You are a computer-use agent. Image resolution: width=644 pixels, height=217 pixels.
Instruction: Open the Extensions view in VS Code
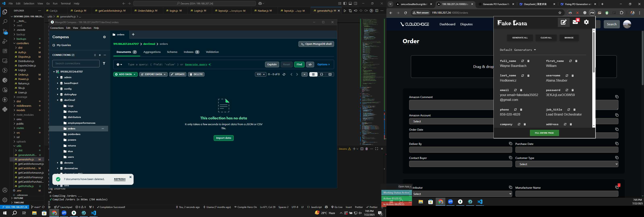[5, 51]
